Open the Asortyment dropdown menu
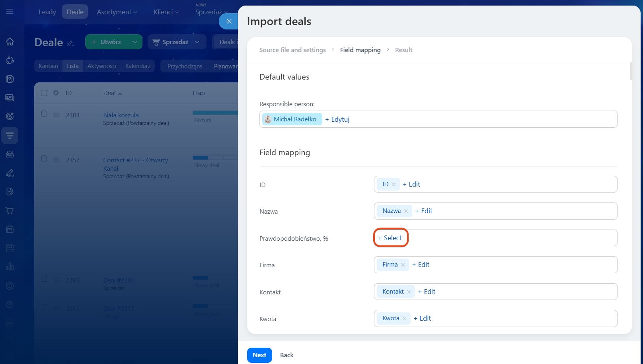 [x=117, y=12]
